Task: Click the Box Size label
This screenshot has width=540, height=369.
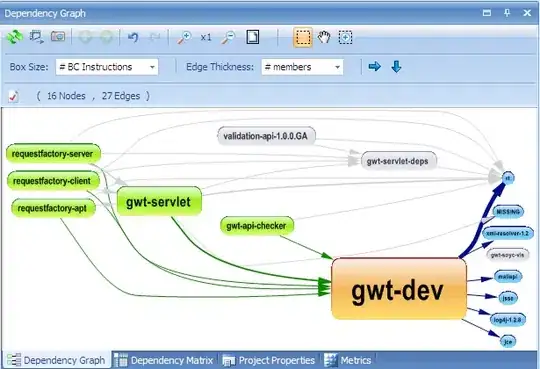Action: pos(29,67)
